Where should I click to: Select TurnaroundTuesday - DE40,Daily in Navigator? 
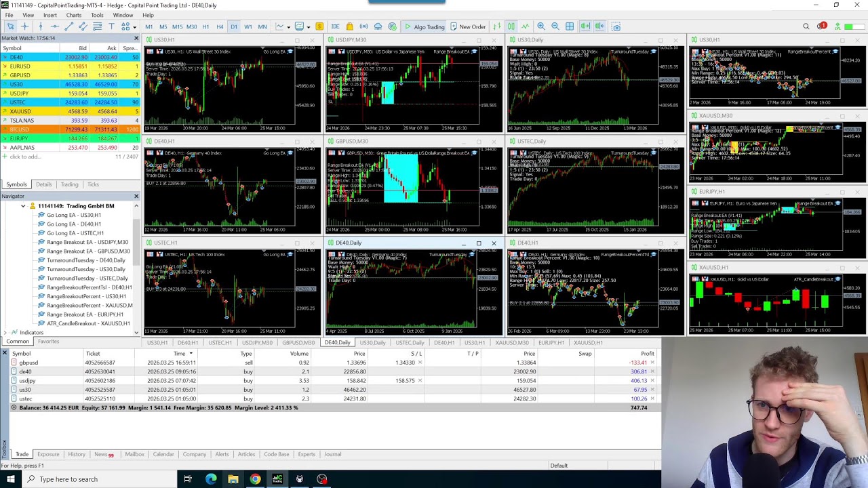pos(85,260)
